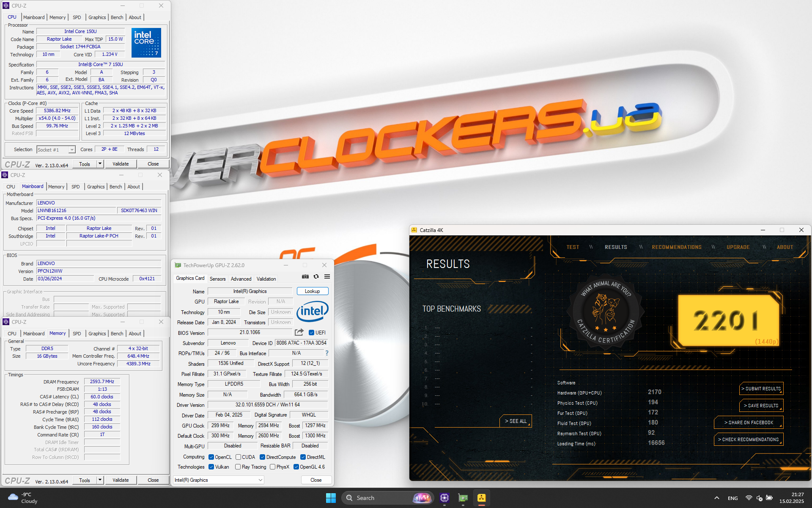The image size is (812, 508).
Task: Click SUBMIT RESULTS in Catzilla
Action: [x=761, y=389]
